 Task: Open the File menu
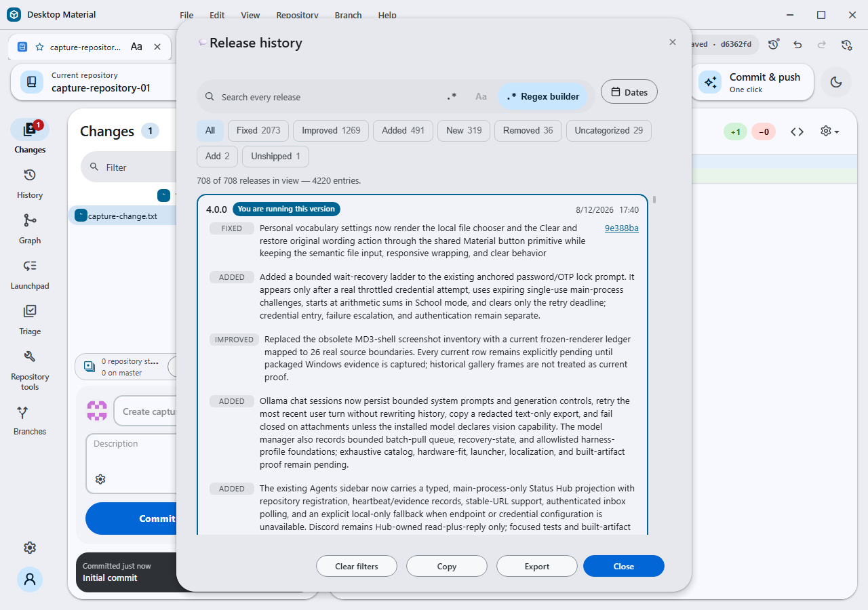pyautogui.click(x=186, y=15)
